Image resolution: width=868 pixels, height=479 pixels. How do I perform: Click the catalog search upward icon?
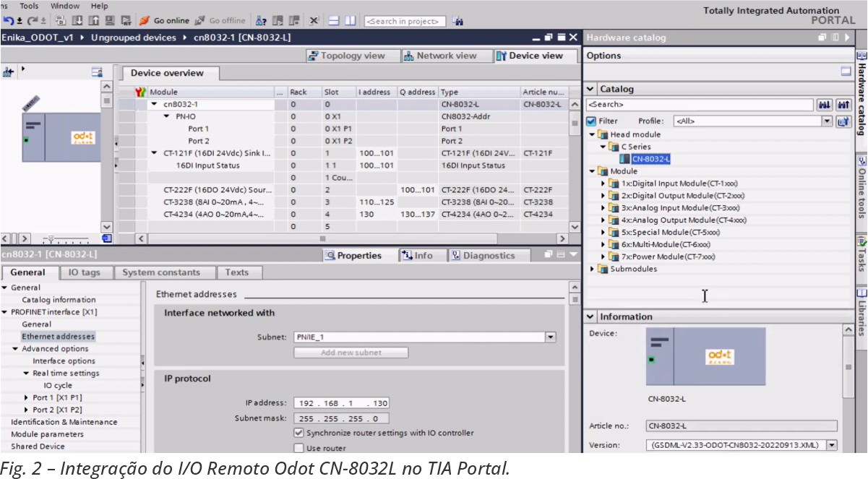(x=843, y=105)
